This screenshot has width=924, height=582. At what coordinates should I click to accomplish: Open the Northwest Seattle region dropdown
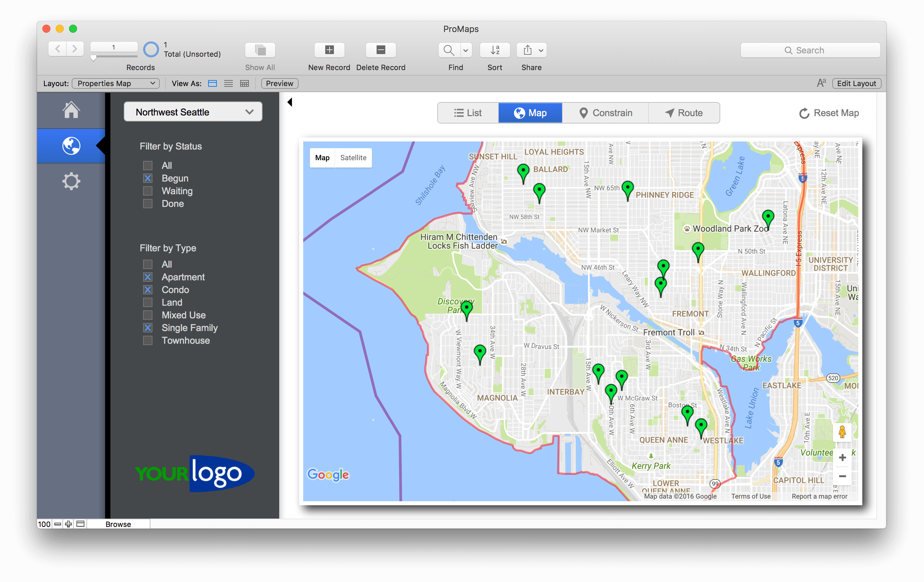(x=192, y=112)
